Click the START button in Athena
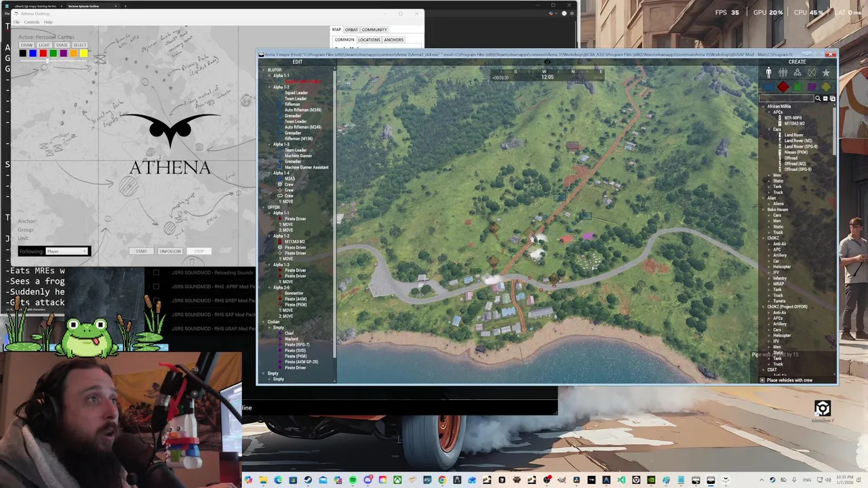 (x=141, y=251)
